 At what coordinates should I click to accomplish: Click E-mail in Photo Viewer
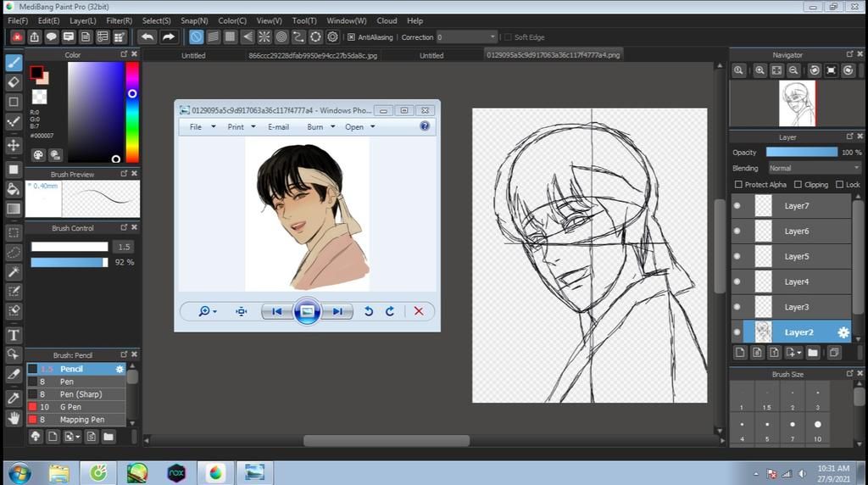coord(278,127)
